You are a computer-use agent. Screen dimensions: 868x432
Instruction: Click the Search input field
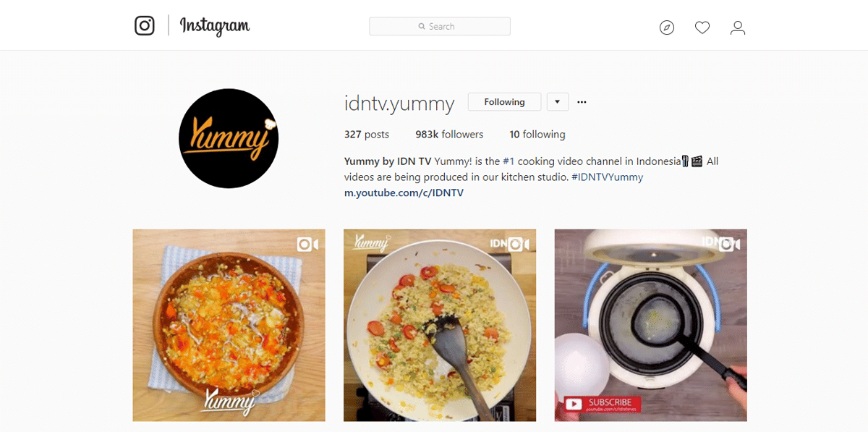click(440, 26)
